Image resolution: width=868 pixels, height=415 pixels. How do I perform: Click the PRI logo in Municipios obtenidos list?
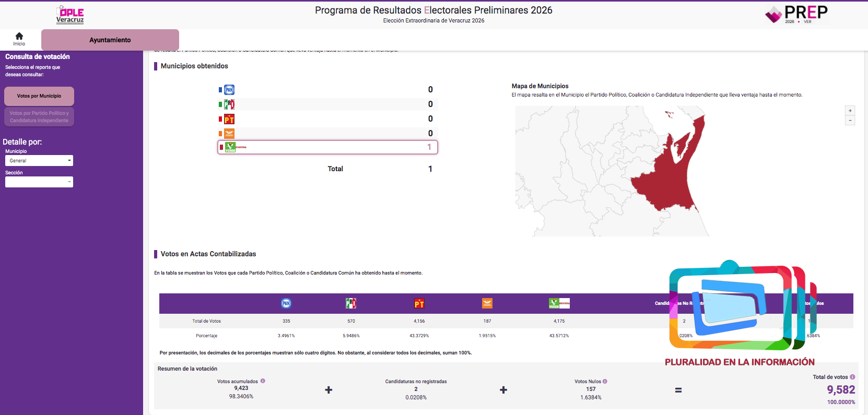point(229,104)
